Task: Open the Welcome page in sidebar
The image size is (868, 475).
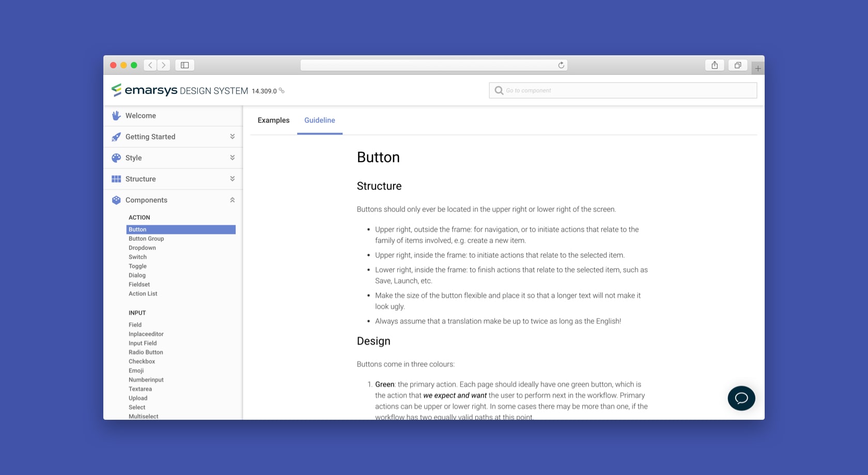Action: click(x=141, y=116)
